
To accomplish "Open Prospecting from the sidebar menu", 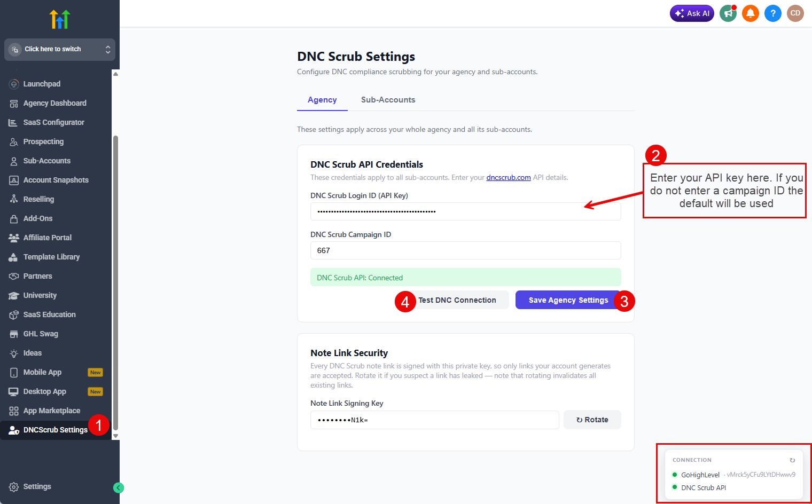I will coord(43,141).
